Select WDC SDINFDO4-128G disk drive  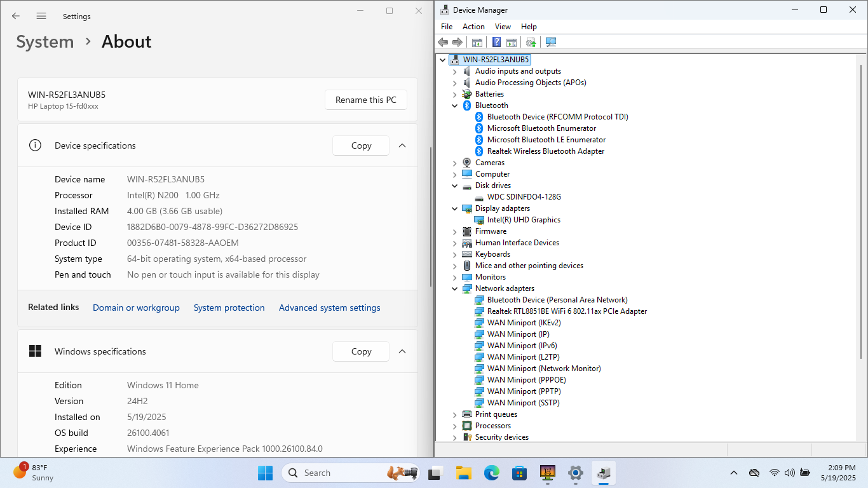click(524, 197)
